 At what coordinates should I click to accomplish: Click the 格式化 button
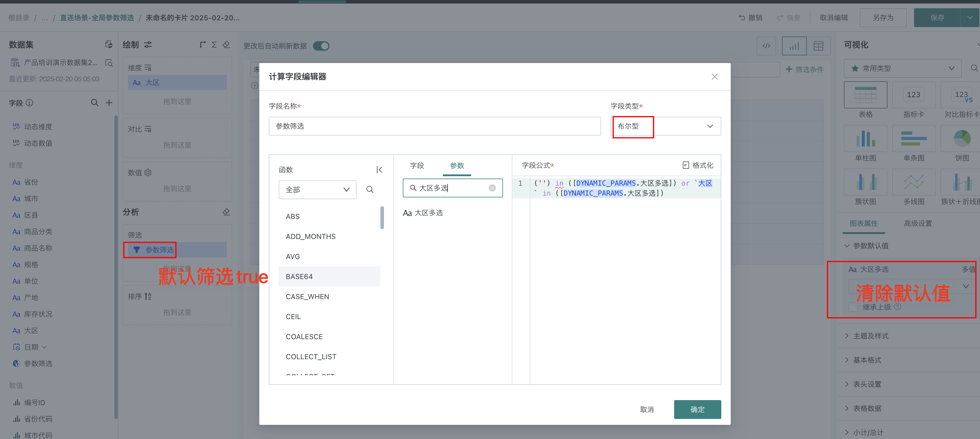coord(698,165)
